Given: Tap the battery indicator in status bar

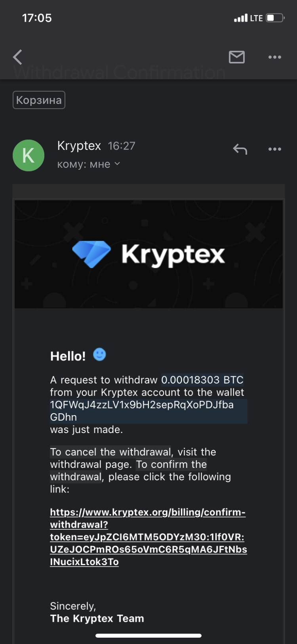Looking at the screenshot, I should click(x=275, y=18).
